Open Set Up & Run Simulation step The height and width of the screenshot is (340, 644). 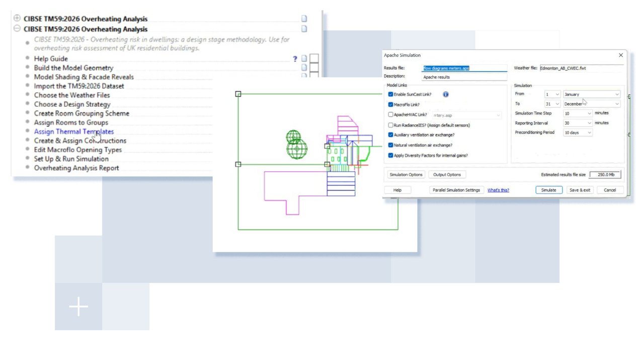(71, 159)
